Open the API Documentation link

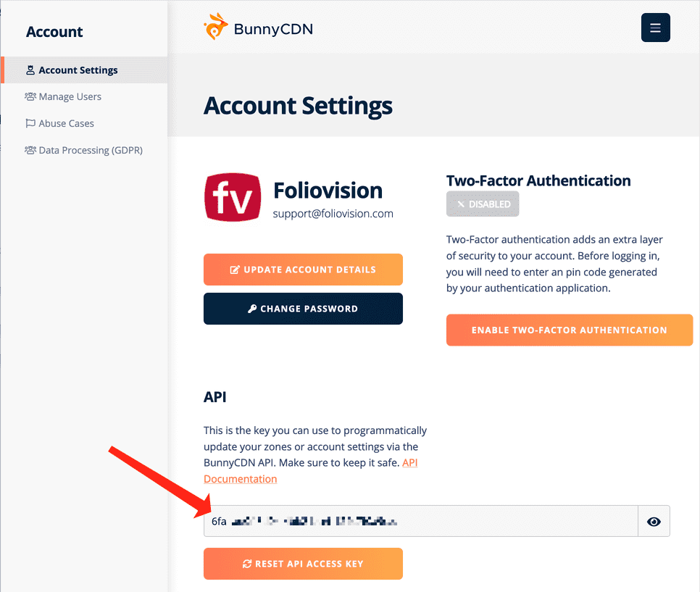(240, 479)
